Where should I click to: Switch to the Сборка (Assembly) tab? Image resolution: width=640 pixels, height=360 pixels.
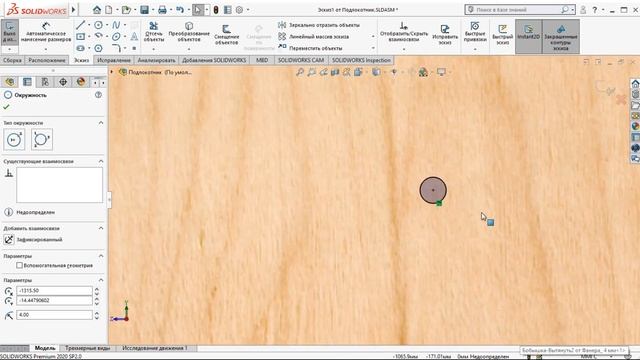point(12,60)
